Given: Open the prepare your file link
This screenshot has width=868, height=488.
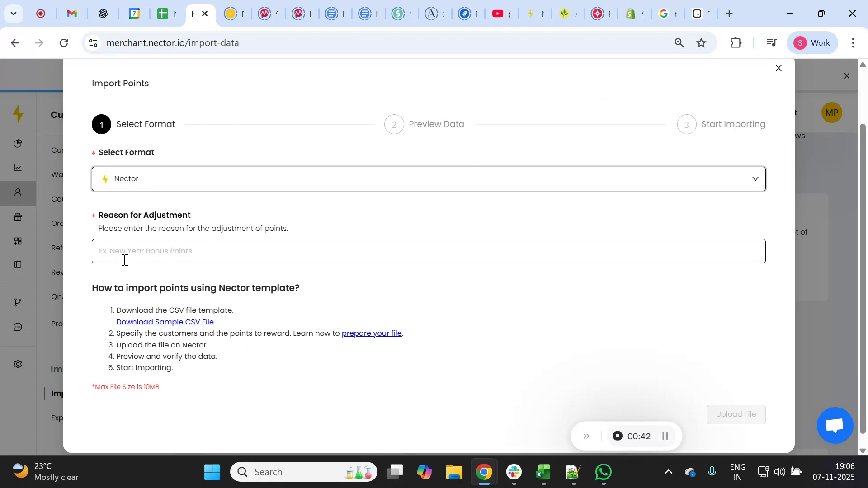Looking at the screenshot, I should (372, 333).
